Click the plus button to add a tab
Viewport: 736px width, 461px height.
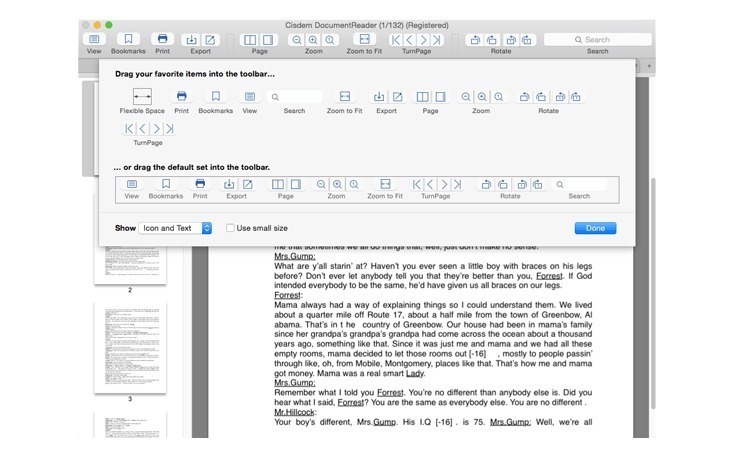tap(649, 66)
